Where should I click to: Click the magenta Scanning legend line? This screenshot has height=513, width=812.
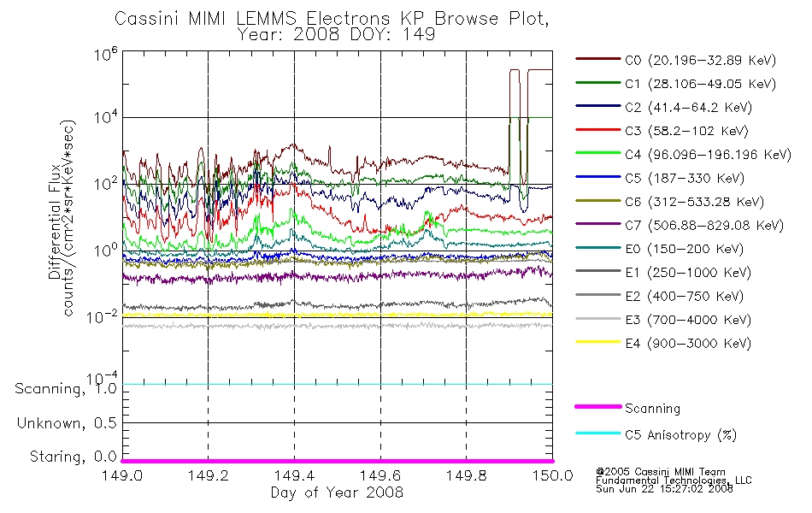[598, 407]
